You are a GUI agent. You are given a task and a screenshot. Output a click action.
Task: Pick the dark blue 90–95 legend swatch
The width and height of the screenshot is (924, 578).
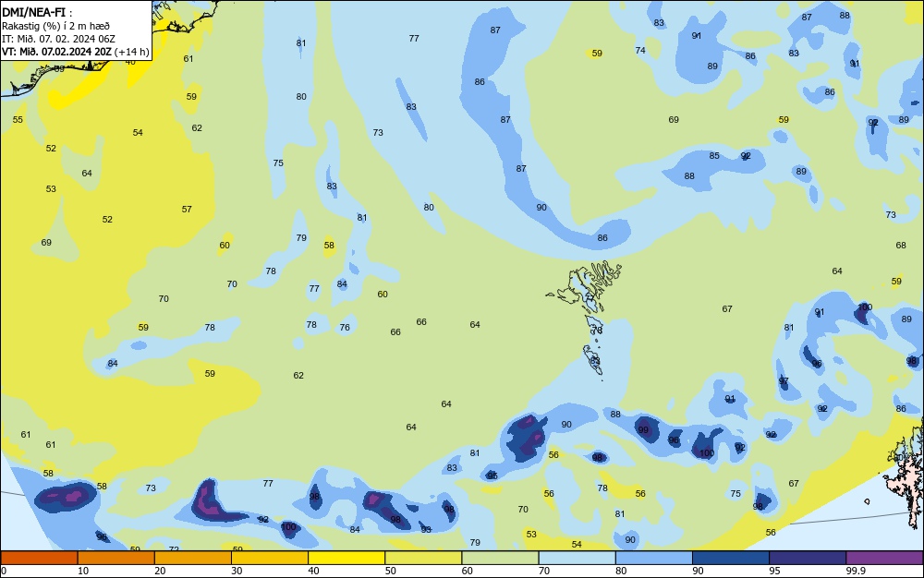731,558
